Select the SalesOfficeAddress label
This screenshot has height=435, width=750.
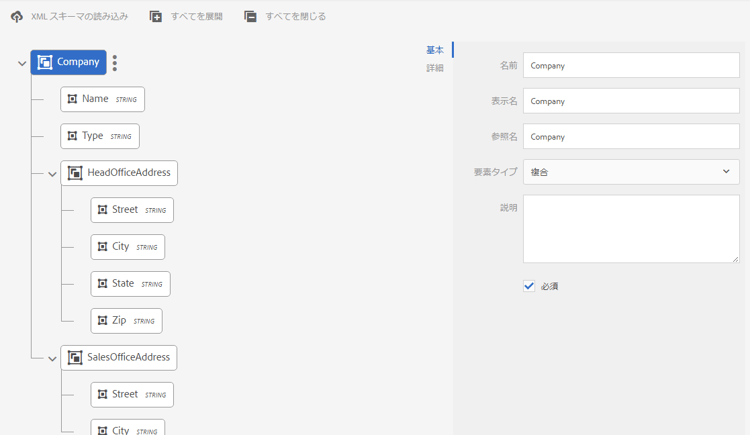coord(128,357)
